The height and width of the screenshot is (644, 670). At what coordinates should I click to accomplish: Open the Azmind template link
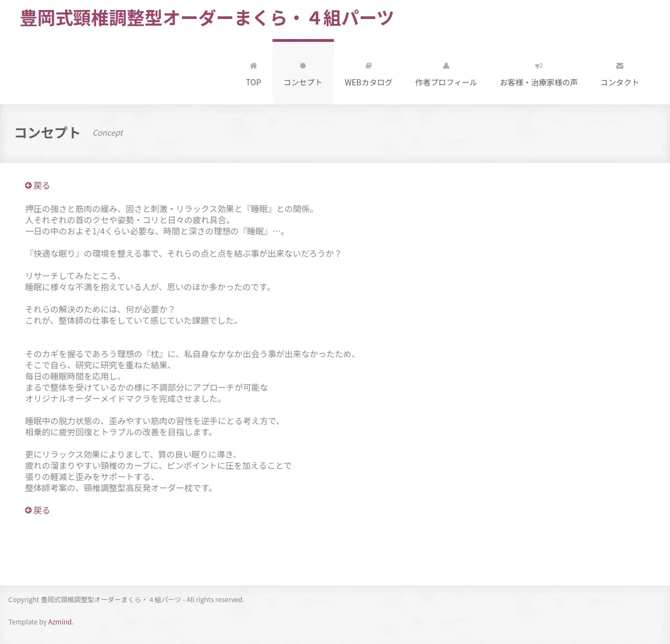point(60,622)
